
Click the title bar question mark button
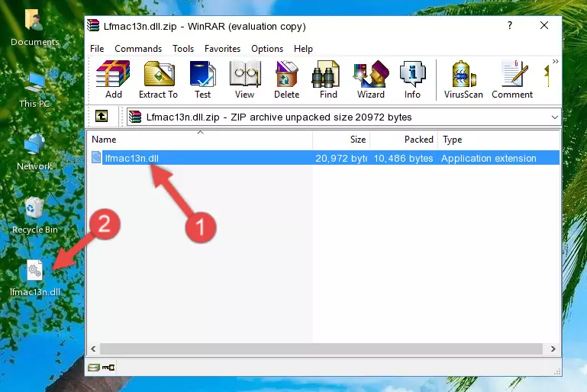(x=510, y=25)
